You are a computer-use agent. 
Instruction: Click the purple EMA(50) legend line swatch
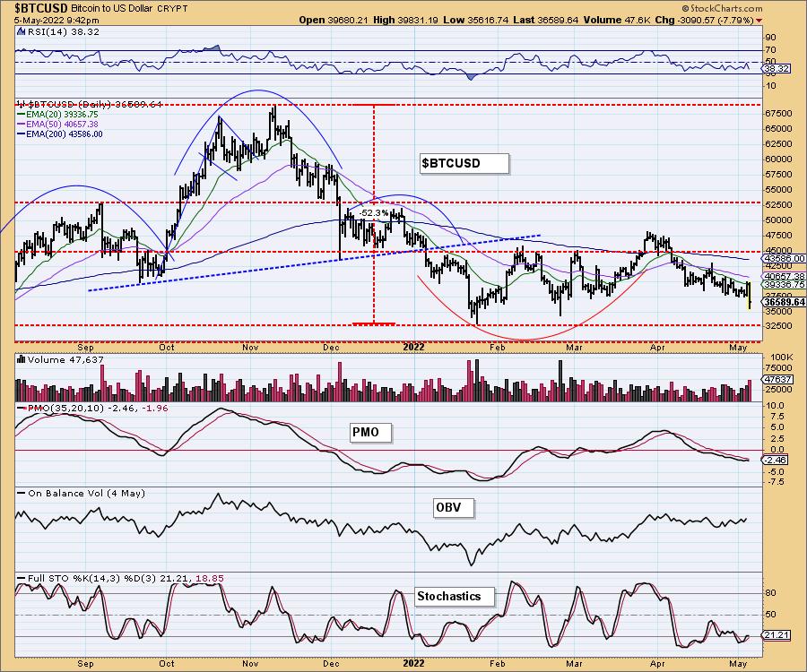22,125
